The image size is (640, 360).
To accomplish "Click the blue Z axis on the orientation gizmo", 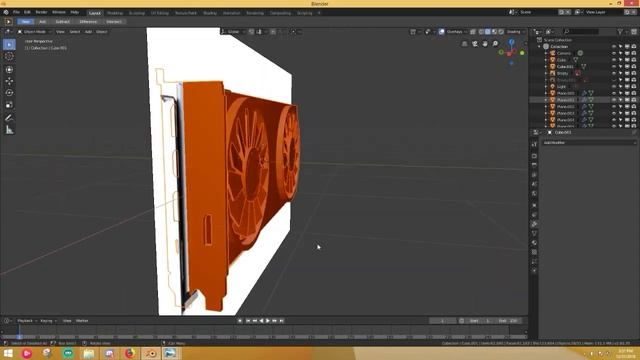I will 511,42.
